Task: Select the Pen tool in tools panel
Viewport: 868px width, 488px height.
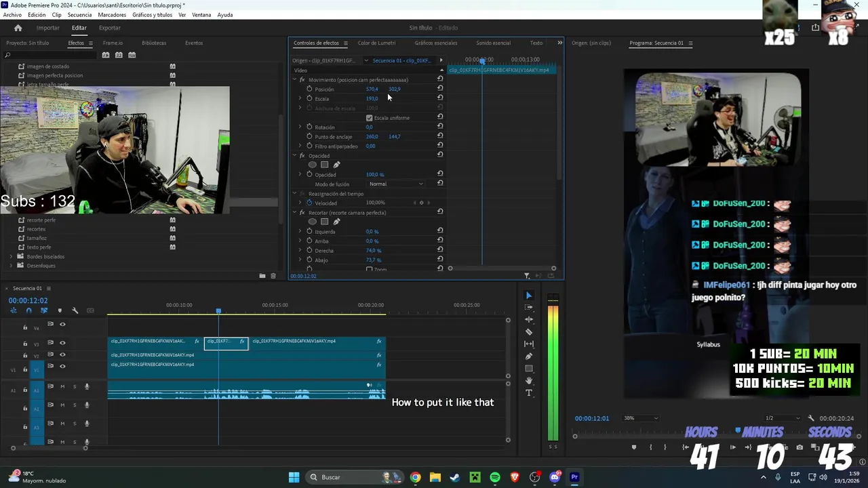Action: click(529, 357)
